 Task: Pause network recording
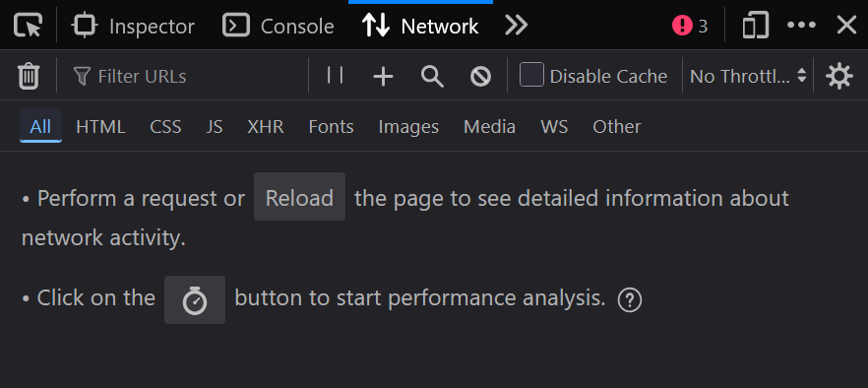335,76
